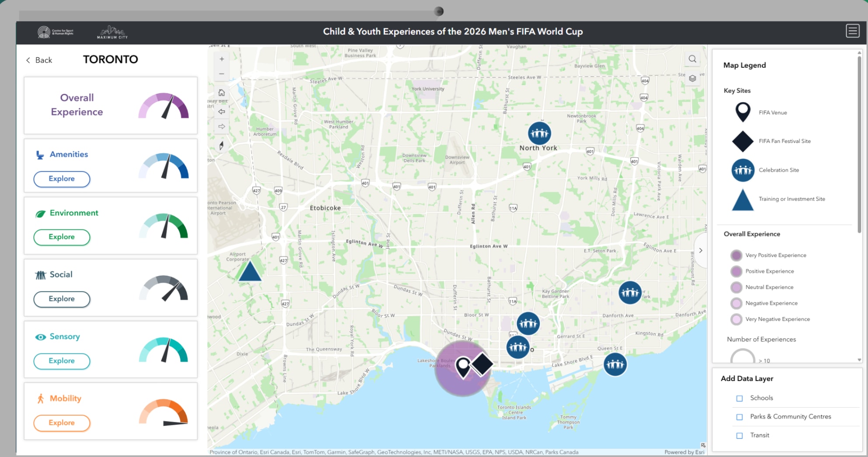
Task: Open the basemap layers selector
Action: pos(692,79)
